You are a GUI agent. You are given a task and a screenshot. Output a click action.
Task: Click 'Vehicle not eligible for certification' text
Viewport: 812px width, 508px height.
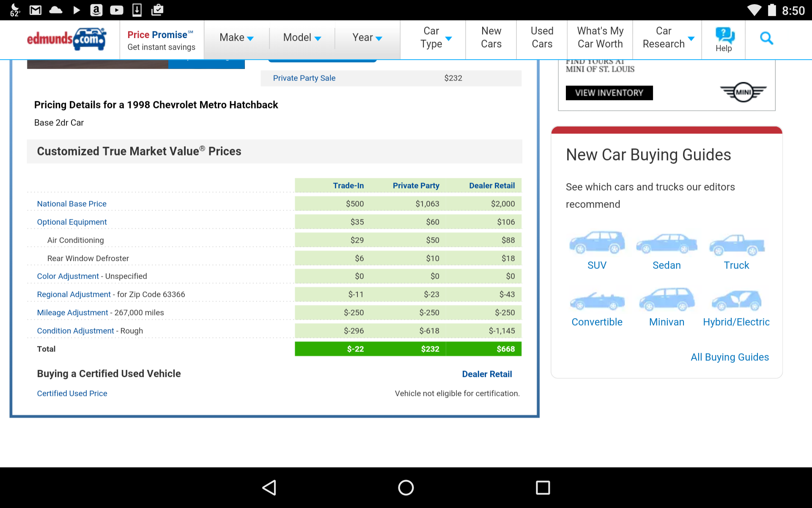pos(457,393)
